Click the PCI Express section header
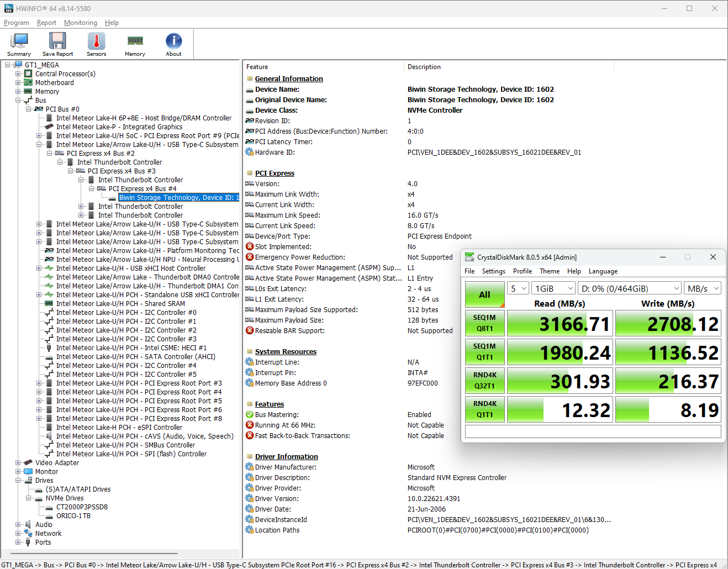Image resolution: width=728 pixels, height=569 pixels. coord(275,173)
